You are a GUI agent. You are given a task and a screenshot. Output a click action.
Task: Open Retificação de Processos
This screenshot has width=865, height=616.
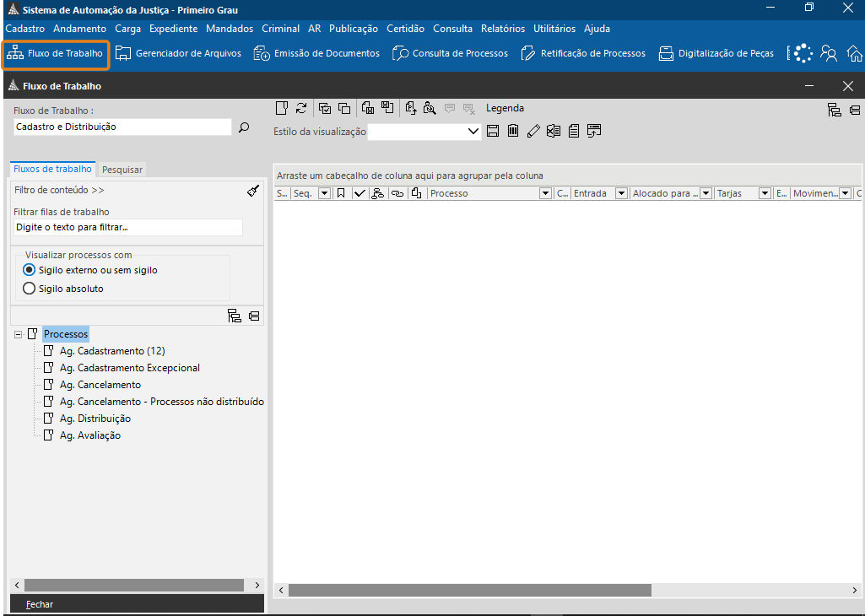pos(583,53)
